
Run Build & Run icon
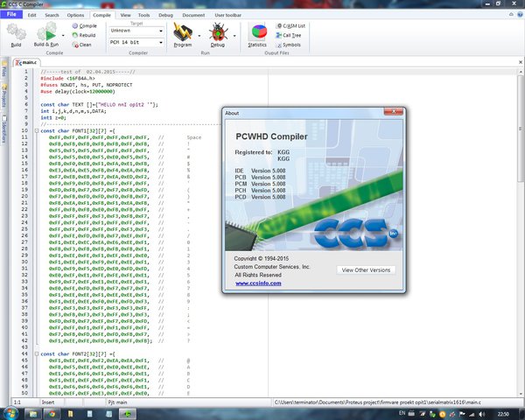[x=47, y=31]
